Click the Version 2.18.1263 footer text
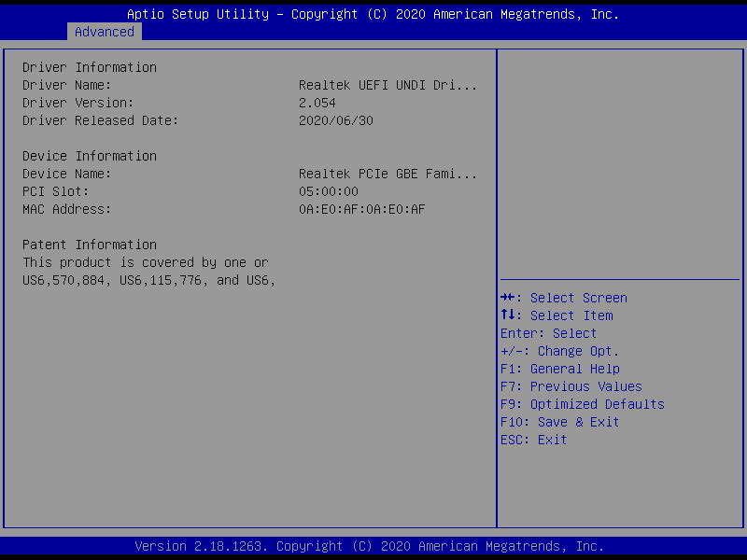 (370, 546)
